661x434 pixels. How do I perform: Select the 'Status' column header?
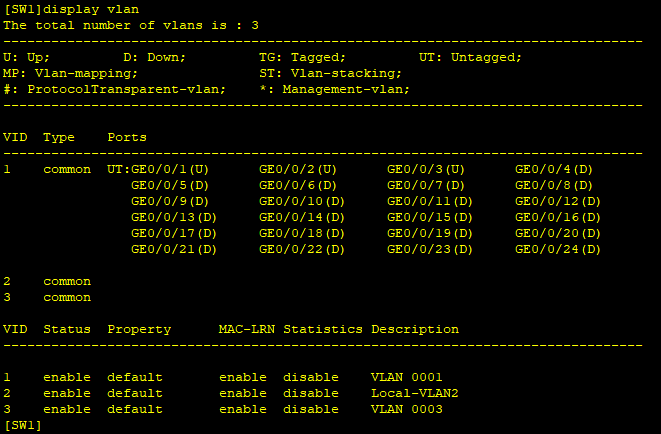[x=67, y=329]
